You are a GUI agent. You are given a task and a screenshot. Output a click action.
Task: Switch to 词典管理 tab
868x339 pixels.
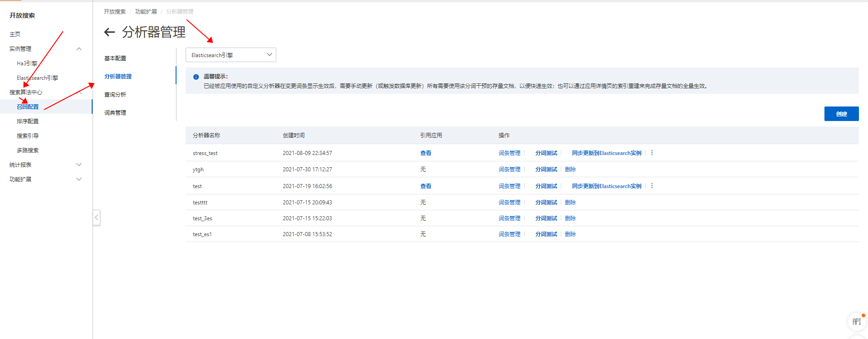click(x=115, y=113)
